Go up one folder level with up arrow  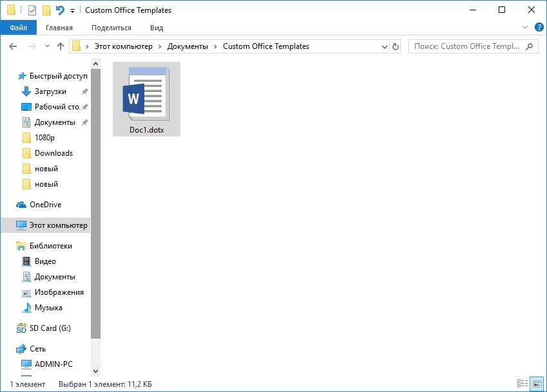click(61, 46)
